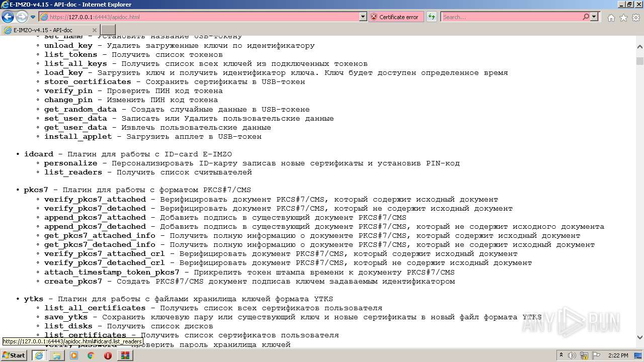Click the Search box in toolbar
The image size is (644, 362).
click(511, 17)
